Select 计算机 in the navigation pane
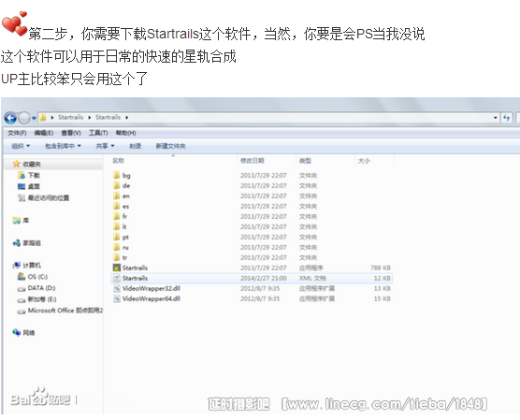The height and width of the screenshot is (420, 520). click(x=32, y=266)
